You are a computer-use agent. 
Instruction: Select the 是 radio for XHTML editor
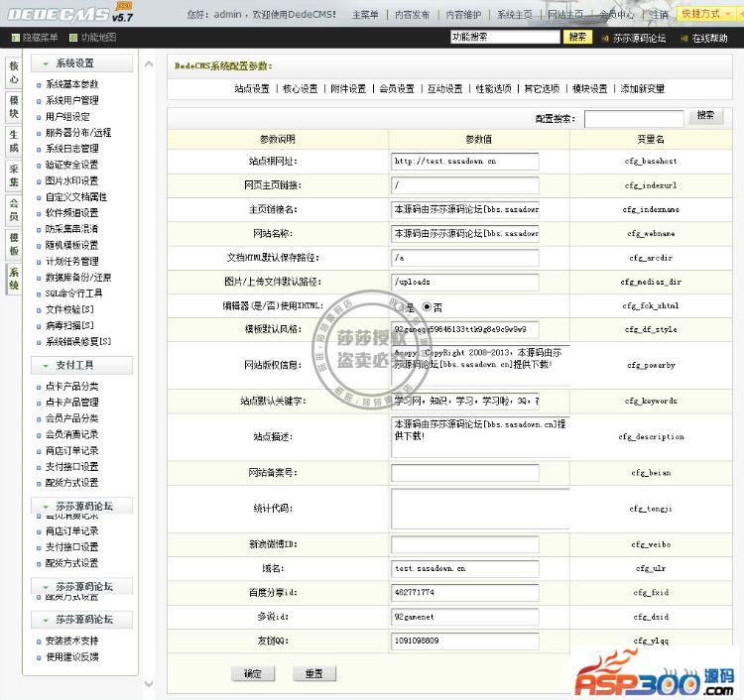(398, 307)
